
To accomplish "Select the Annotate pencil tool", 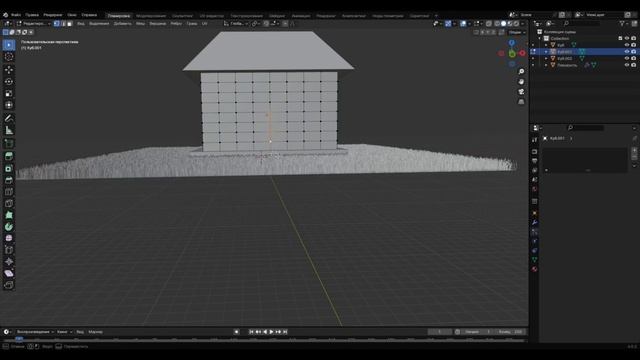I will 9,118.
